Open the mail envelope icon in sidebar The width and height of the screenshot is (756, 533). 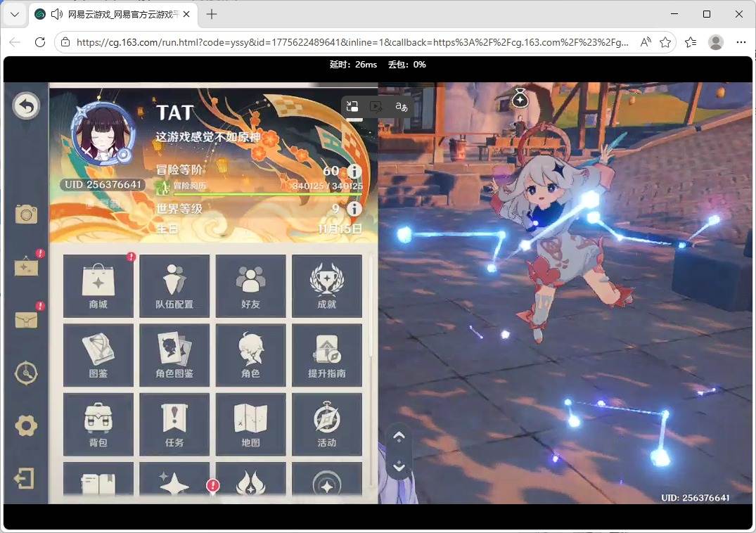click(x=26, y=320)
